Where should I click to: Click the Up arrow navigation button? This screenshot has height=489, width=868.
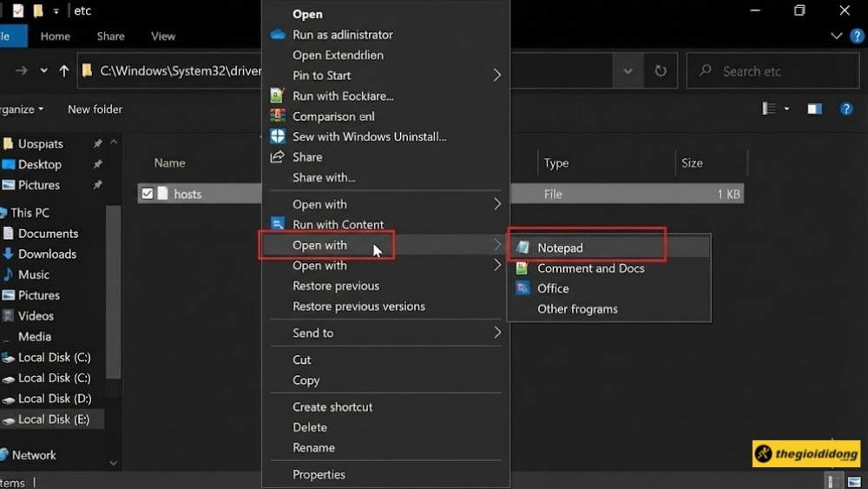pos(64,71)
